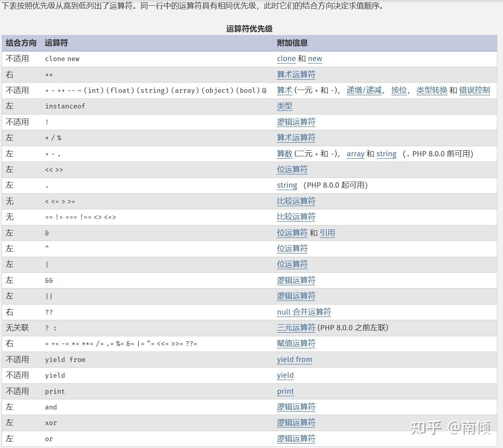Click the 'instanceof' operator cell

pyautogui.click(x=65, y=106)
